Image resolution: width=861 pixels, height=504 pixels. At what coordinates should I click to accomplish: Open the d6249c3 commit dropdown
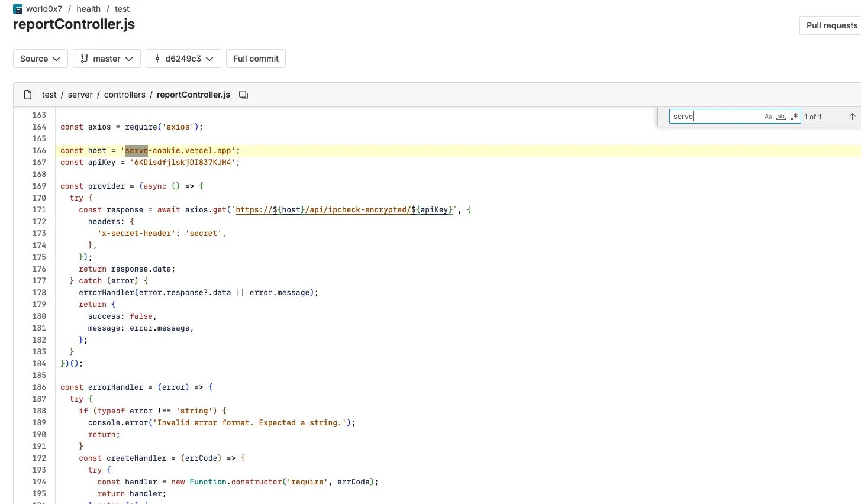pyautogui.click(x=183, y=59)
